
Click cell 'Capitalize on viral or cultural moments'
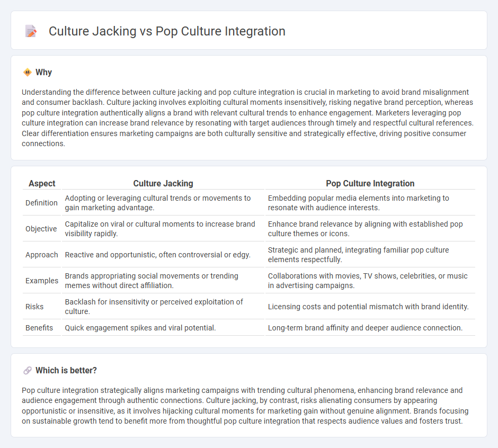coord(163,229)
